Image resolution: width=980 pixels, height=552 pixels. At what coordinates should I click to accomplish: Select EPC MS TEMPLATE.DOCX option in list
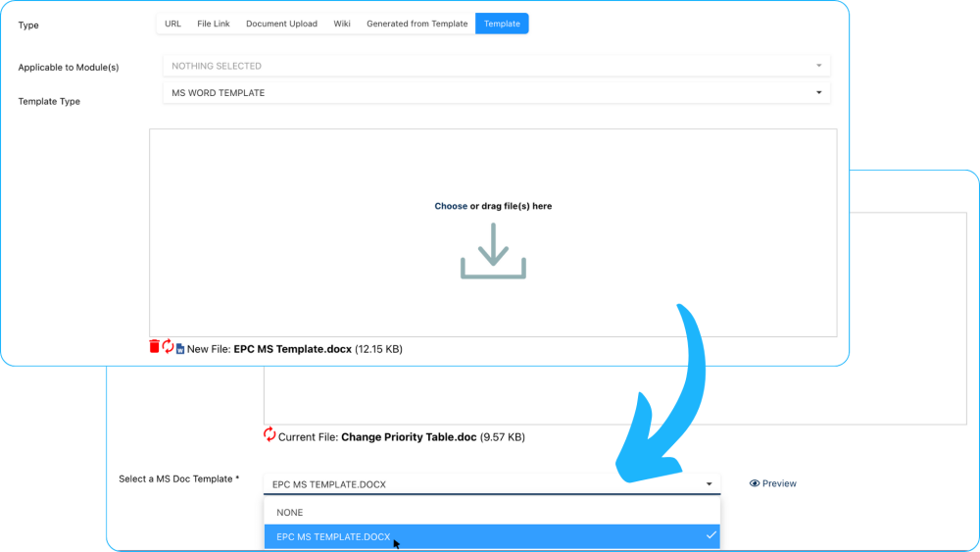pos(492,536)
